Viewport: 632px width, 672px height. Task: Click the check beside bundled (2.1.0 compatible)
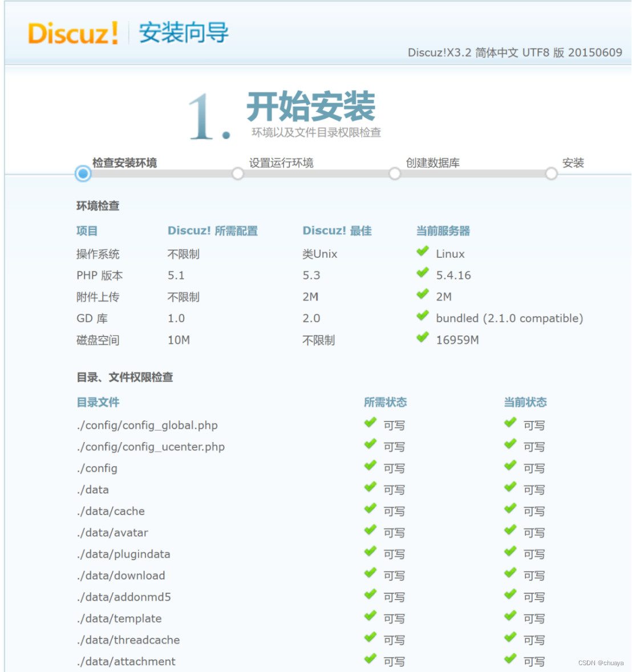coord(423,316)
